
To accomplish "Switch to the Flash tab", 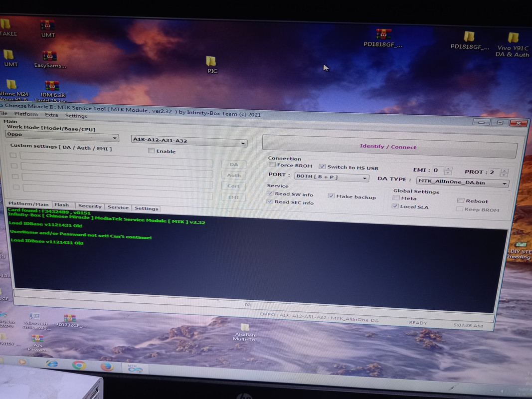I will coord(62,204).
